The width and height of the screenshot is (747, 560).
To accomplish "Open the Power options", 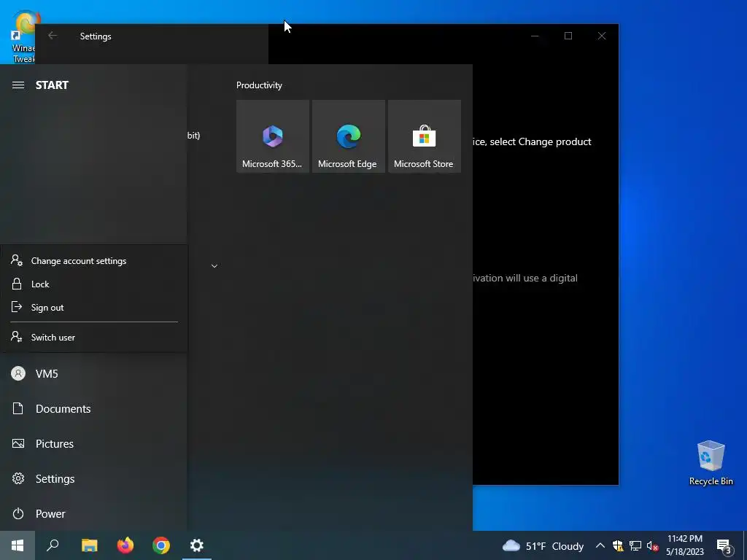I will (93, 514).
